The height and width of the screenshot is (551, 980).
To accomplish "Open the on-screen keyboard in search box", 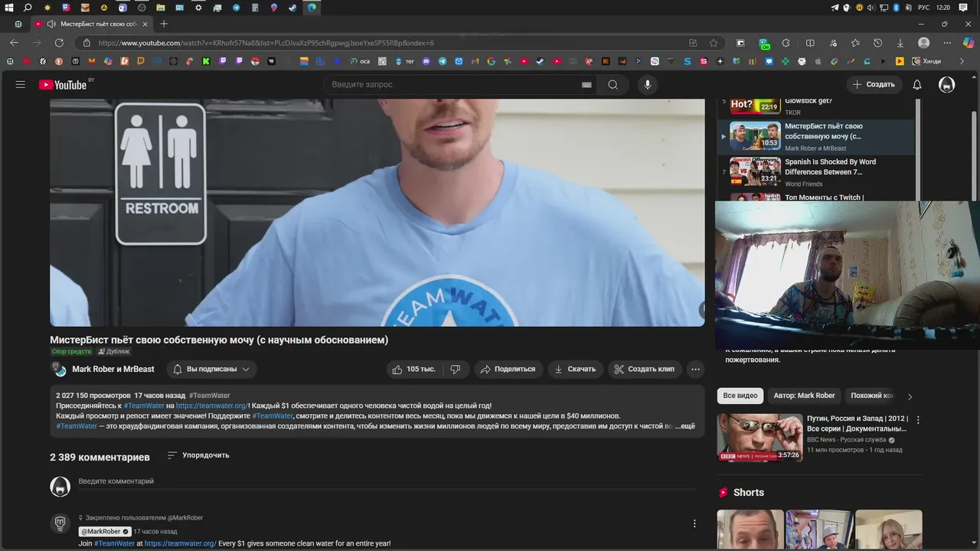I will click(586, 85).
